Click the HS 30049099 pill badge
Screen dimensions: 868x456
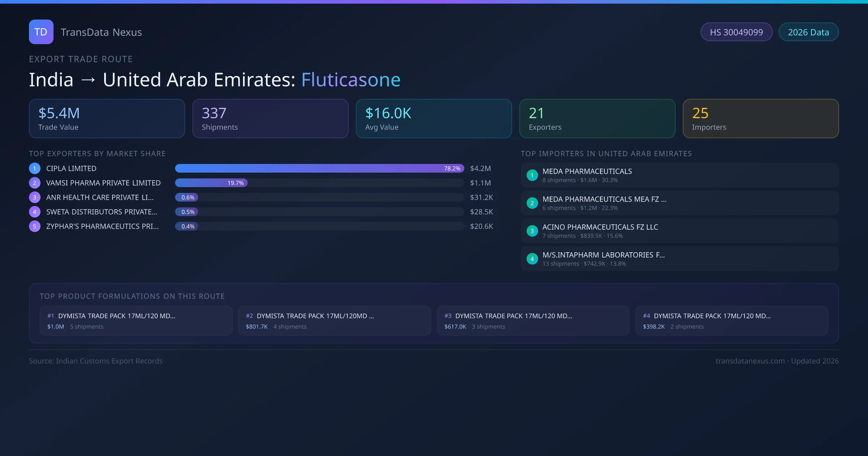pyautogui.click(x=736, y=32)
